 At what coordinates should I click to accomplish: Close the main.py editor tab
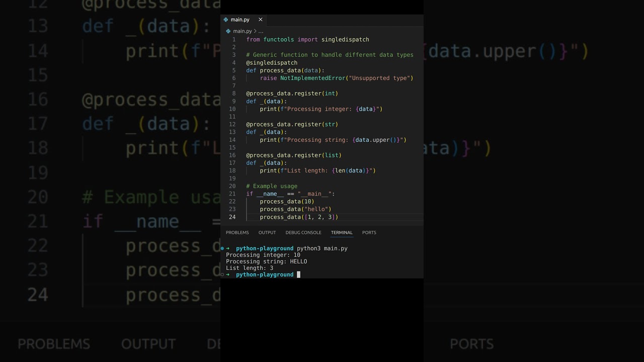(x=261, y=20)
